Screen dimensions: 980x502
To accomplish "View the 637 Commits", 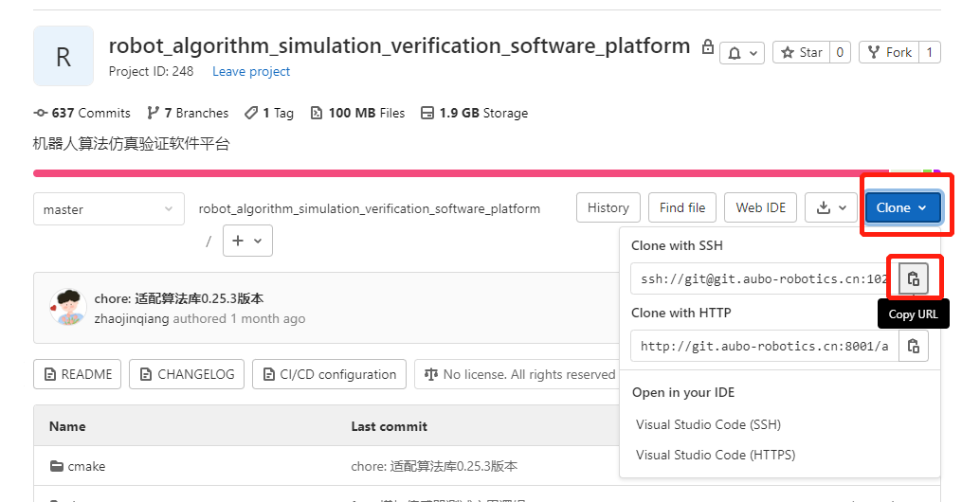I will coord(82,113).
